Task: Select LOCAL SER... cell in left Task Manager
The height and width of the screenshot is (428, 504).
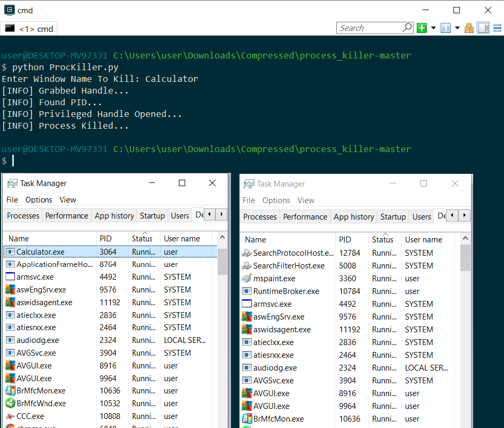Action: coord(185,340)
